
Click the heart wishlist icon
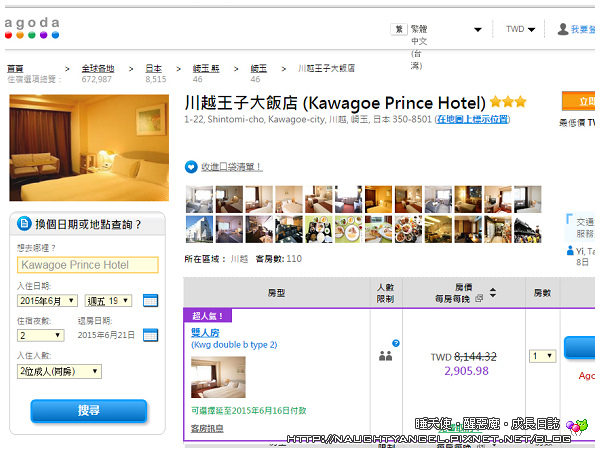191,167
